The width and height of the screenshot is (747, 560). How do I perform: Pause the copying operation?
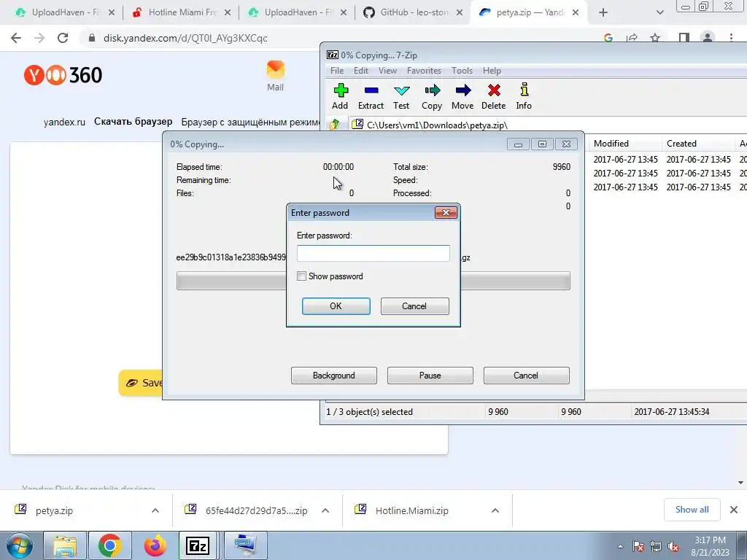pos(430,376)
